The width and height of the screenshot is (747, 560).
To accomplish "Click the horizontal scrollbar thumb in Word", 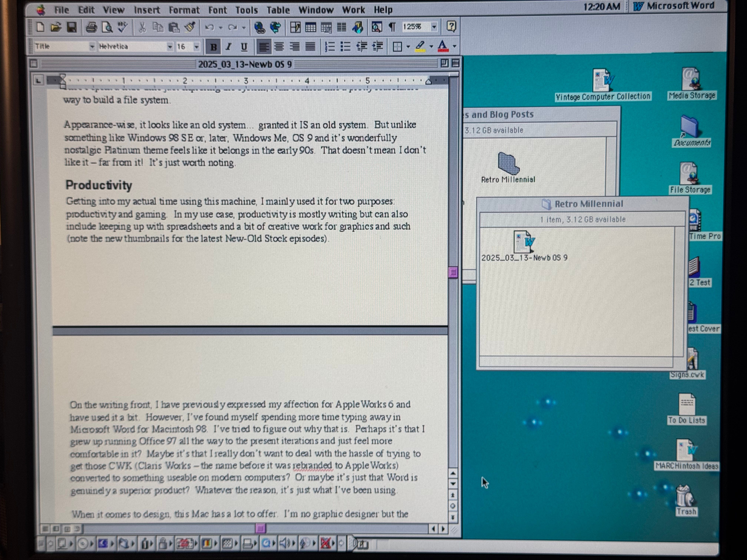I will [x=260, y=528].
